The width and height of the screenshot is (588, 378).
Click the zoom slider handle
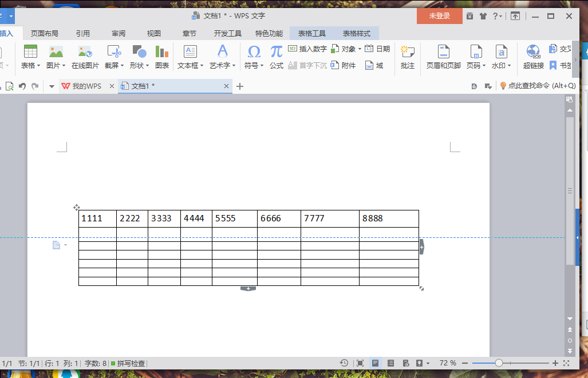pyautogui.click(x=499, y=363)
